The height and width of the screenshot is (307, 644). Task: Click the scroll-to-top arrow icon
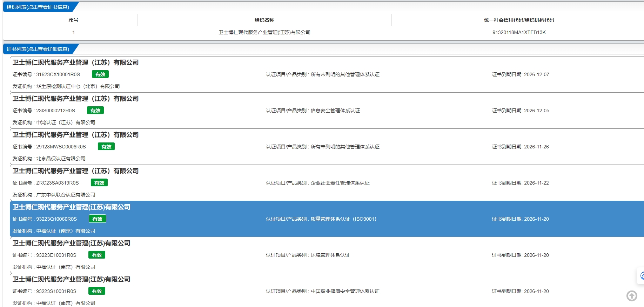(x=632, y=296)
